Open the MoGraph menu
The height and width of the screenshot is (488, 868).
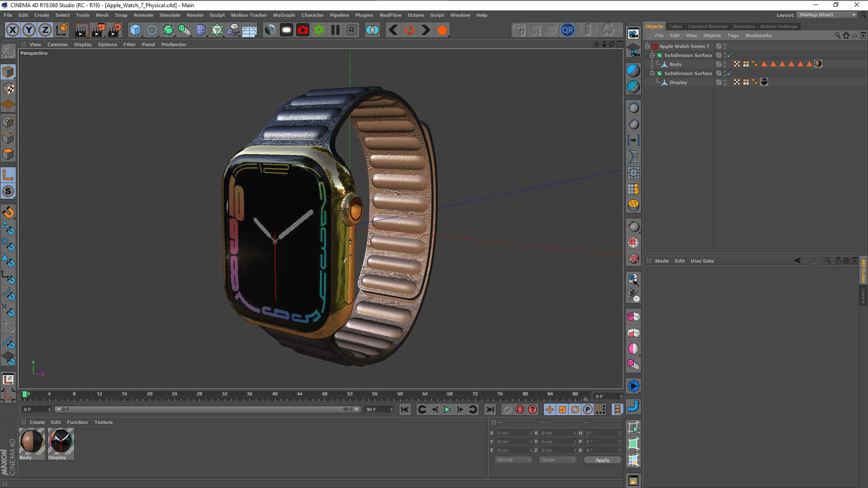coord(283,15)
